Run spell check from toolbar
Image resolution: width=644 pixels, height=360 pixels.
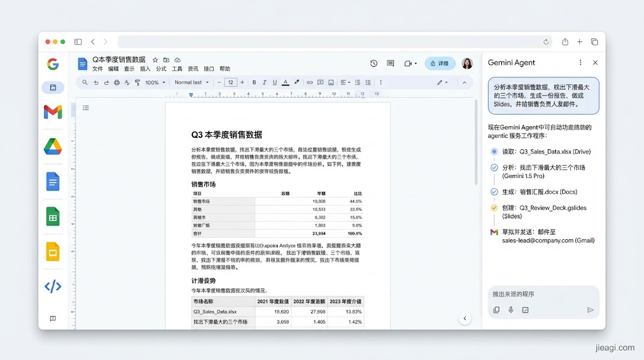pos(127,82)
